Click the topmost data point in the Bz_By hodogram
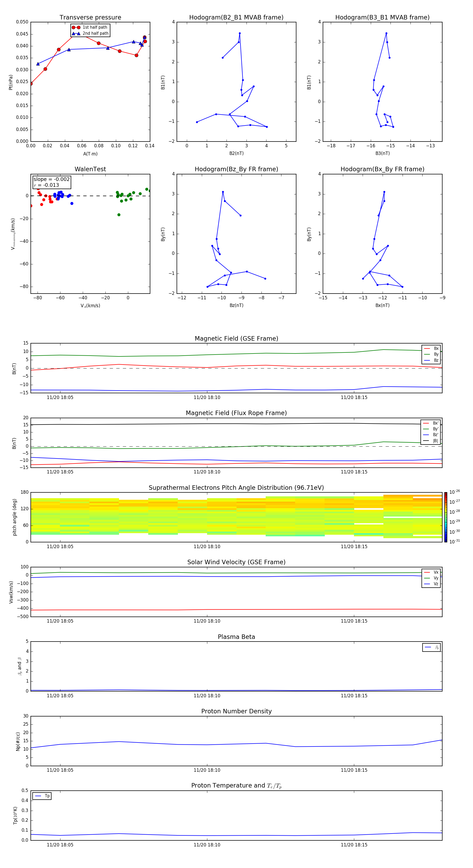This screenshot has width=473, height=868. pos(223,192)
